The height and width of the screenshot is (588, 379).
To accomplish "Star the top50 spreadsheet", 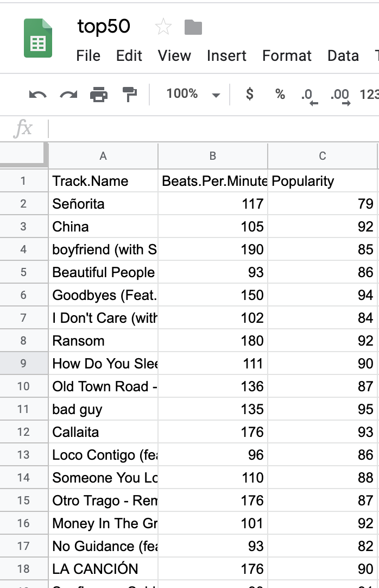I will pos(163,26).
